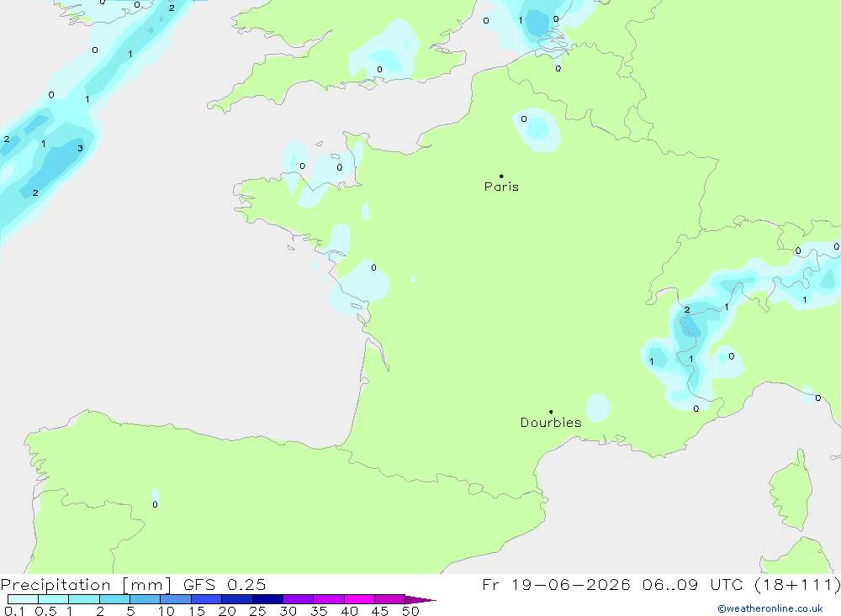Image resolution: width=841 pixels, height=616 pixels.
Task: Select the 0.1–0.5 mm legend swatch
Action: pyautogui.click(x=23, y=599)
